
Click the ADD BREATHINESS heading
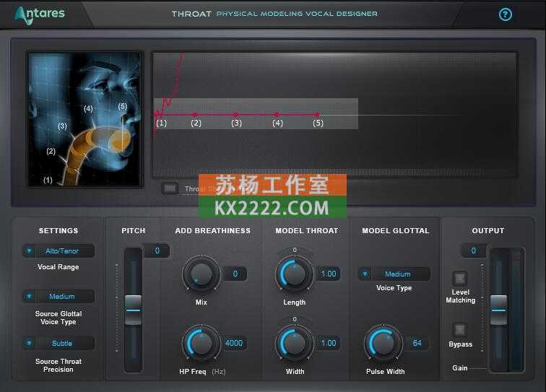coord(213,230)
